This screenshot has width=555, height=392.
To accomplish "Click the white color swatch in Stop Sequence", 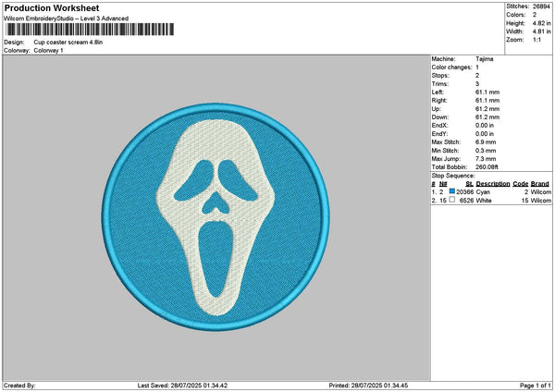I will click(452, 200).
